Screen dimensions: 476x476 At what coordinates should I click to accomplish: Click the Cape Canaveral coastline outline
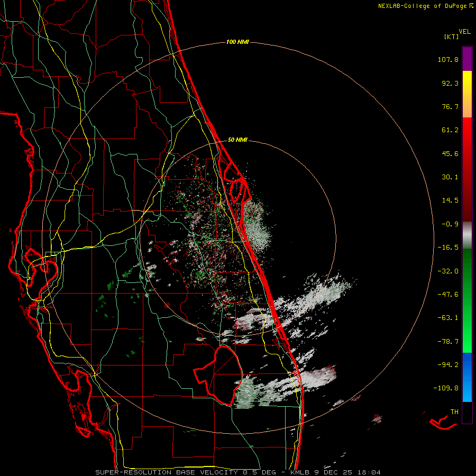[236, 182]
